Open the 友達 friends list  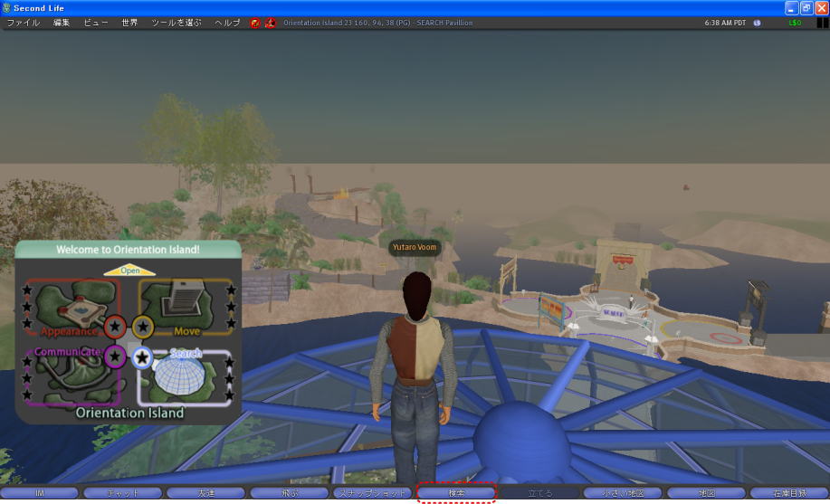205,493
